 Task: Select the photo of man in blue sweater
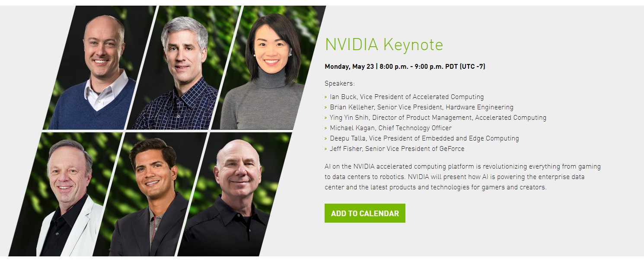pos(102,68)
